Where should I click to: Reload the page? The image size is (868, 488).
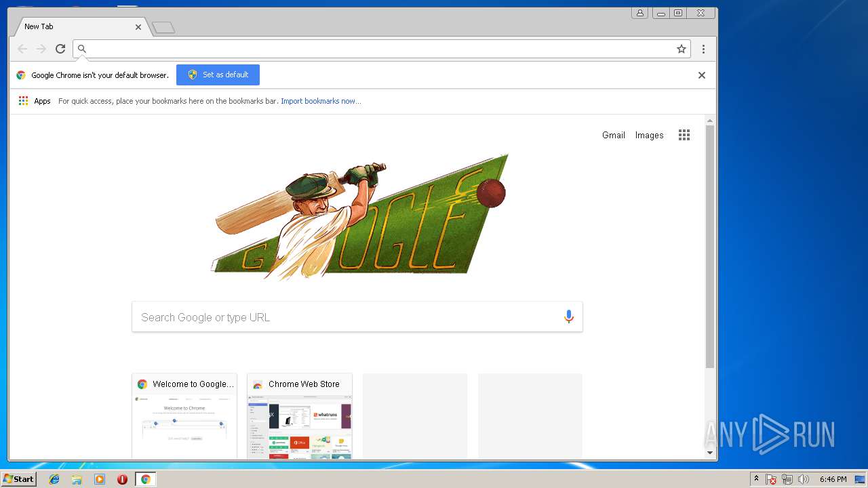click(x=60, y=49)
